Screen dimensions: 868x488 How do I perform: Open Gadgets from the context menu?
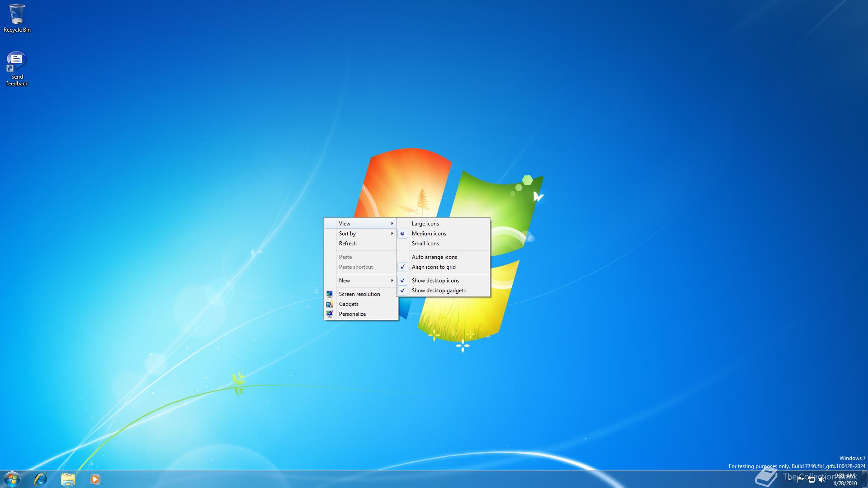(x=361, y=304)
